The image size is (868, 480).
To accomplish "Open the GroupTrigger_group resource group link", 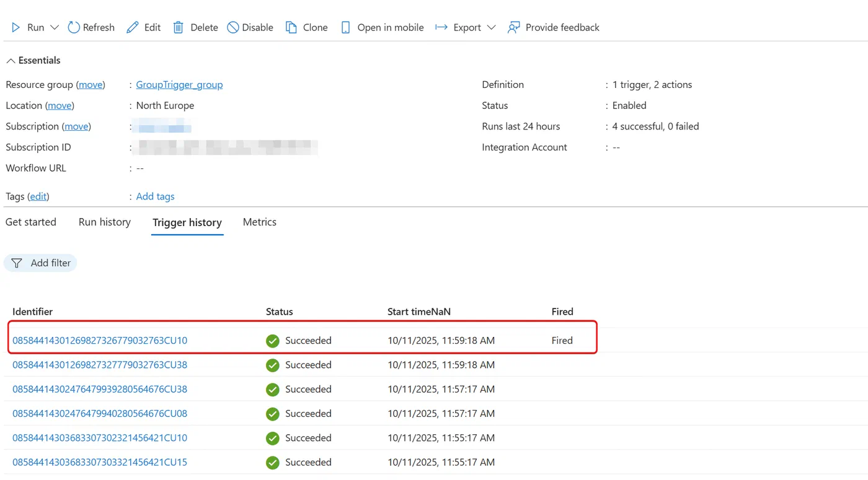I will coord(179,85).
